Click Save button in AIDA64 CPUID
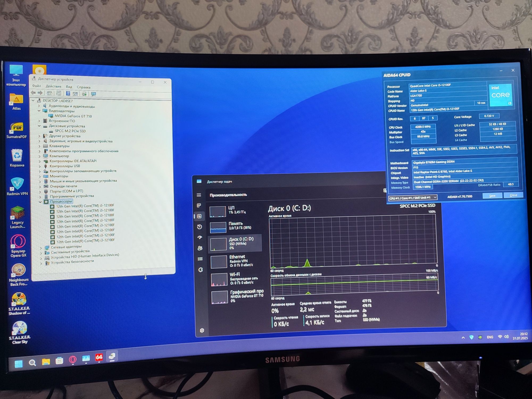 [492, 196]
